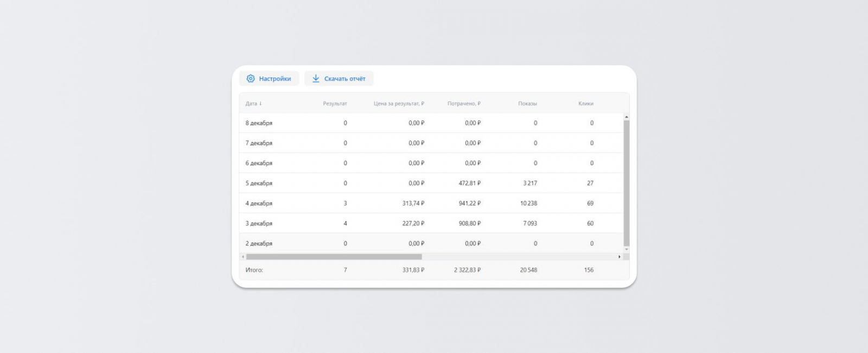Sort by the Результат column header
The image size is (868, 353).
click(x=335, y=103)
